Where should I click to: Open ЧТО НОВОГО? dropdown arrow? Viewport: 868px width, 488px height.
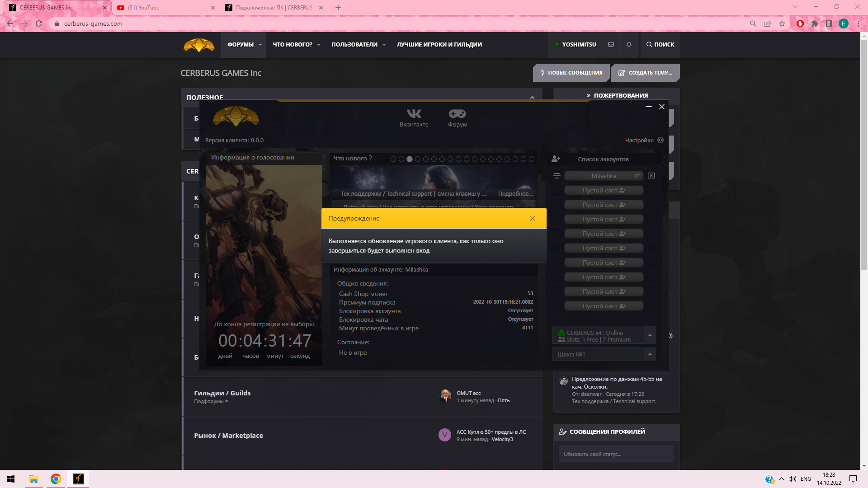(319, 45)
